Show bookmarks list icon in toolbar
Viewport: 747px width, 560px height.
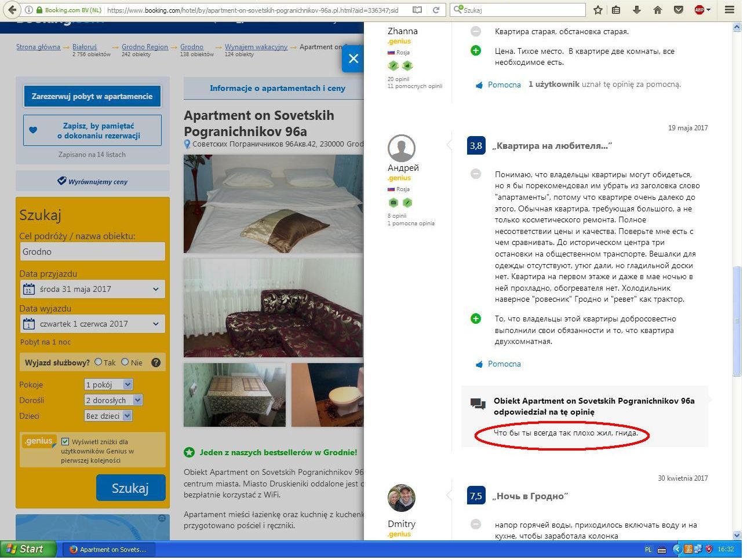[617, 10]
